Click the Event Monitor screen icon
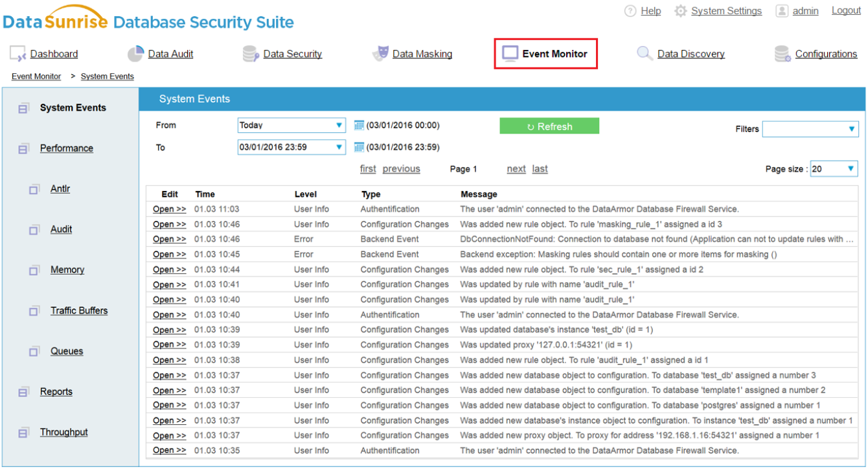 (x=510, y=54)
